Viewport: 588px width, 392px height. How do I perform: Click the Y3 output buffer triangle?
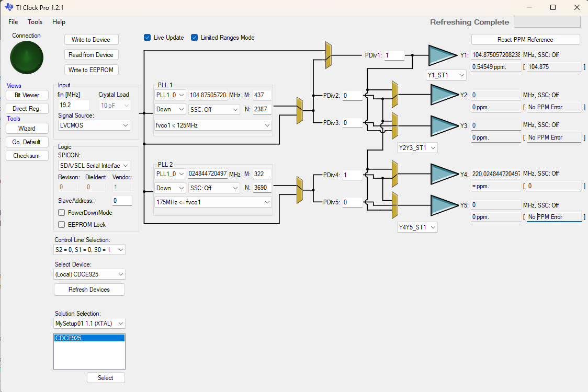(x=445, y=125)
